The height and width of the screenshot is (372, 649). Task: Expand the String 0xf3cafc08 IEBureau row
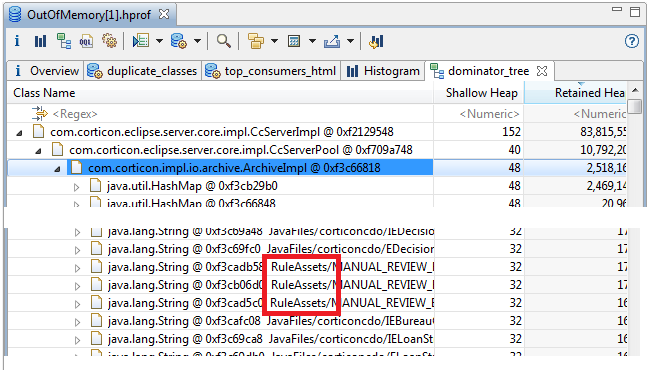(x=77, y=322)
